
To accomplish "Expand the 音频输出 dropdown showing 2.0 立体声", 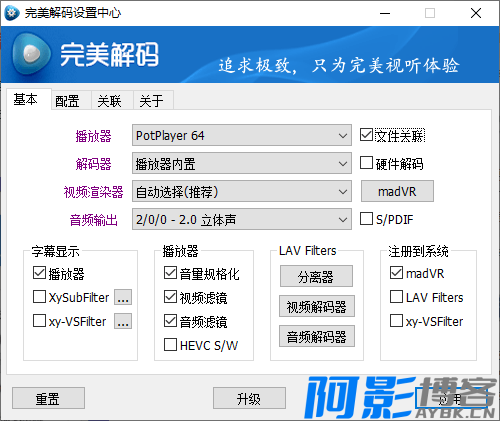I will click(x=242, y=219).
